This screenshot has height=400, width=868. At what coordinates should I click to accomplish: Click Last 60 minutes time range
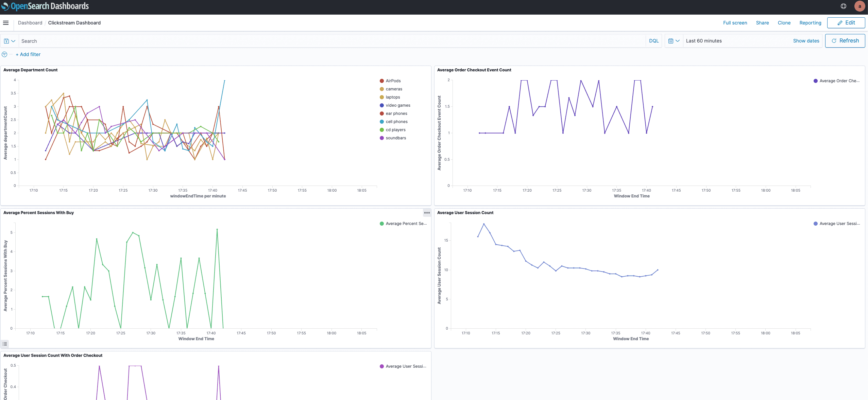coord(703,41)
